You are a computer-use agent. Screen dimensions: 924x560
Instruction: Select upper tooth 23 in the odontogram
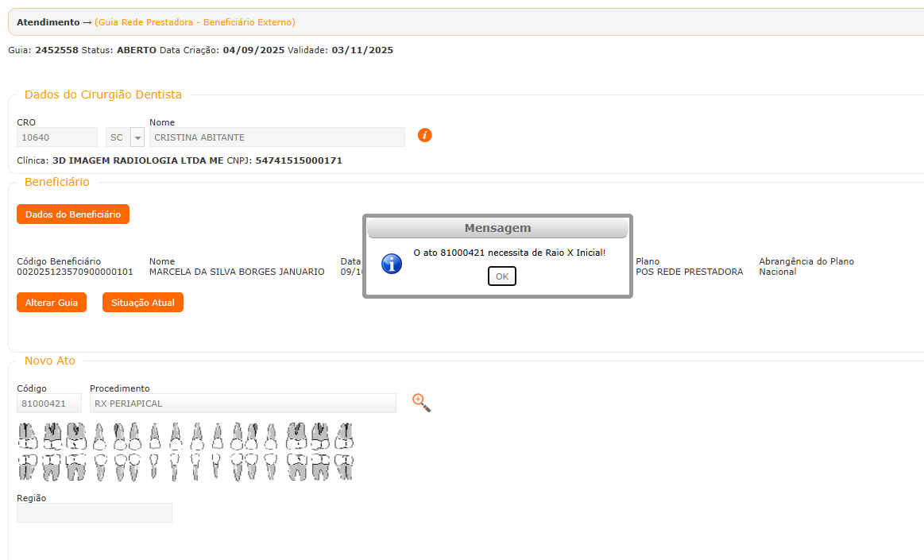[x=237, y=436]
